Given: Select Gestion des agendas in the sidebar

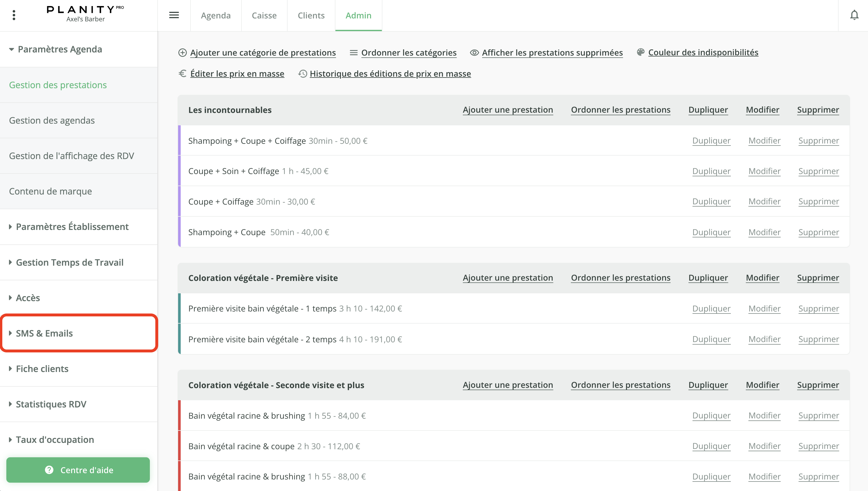Looking at the screenshot, I should pyautogui.click(x=52, y=120).
